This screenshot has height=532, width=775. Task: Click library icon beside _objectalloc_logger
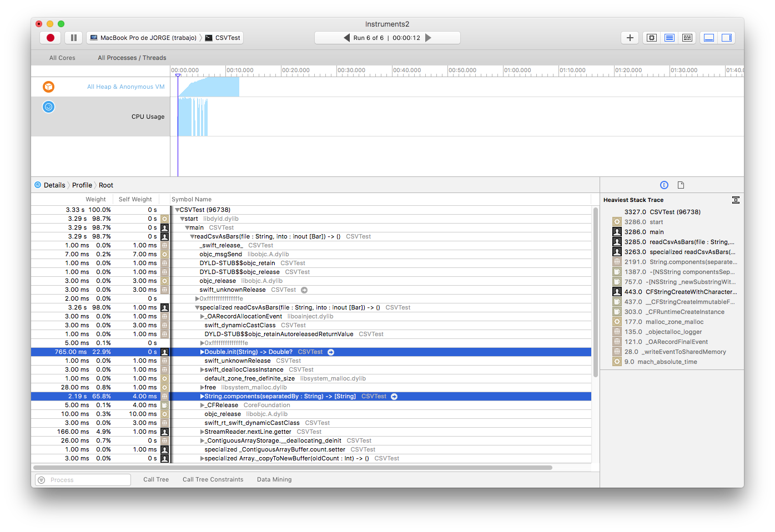click(x=617, y=332)
